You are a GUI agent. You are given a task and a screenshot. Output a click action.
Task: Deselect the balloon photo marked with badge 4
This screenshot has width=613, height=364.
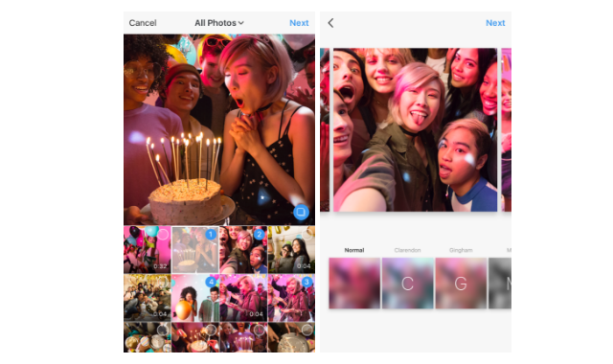(211, 282)
